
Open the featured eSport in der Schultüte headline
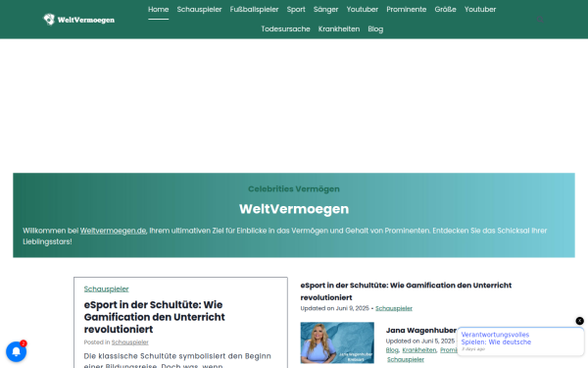(x=154, y=317)
